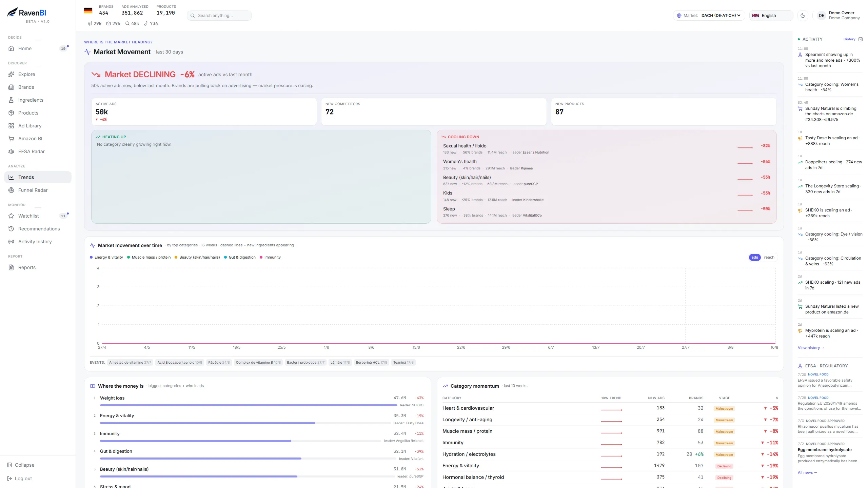Go to Brands section
The width and height of the screenshot is (868, 488).
point(38,87)
